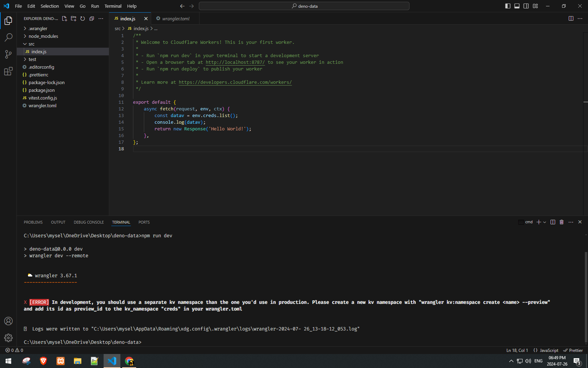Create a new folder in the explorer
Image resolution: width=588 pixels, height=368 pixels.
73,19
